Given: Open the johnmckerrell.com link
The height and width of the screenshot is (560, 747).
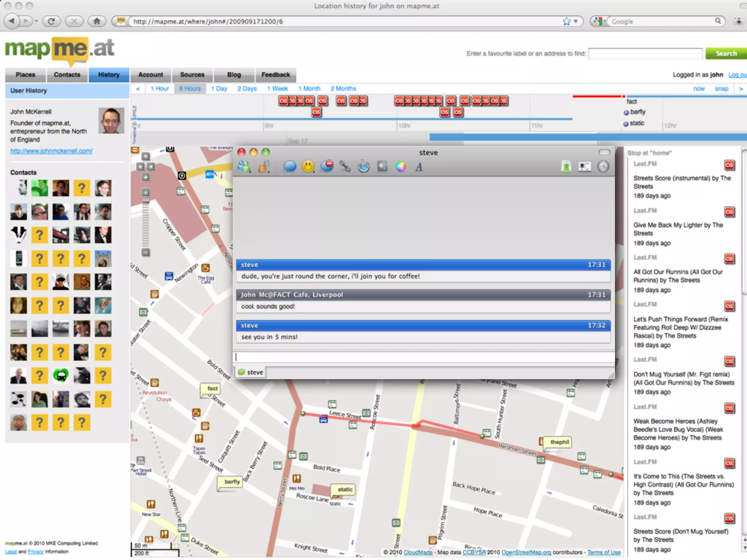Looking at the screenshot, I should click(51, 151).
